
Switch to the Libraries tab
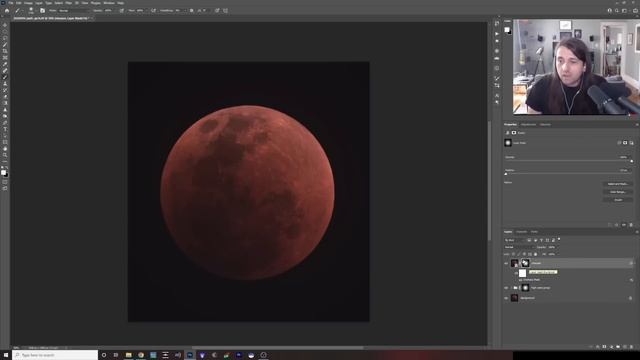545,124
